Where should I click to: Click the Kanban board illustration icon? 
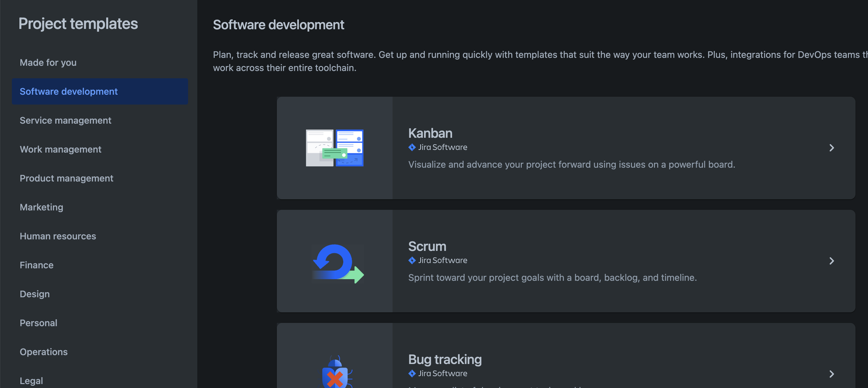click(334, 148)
